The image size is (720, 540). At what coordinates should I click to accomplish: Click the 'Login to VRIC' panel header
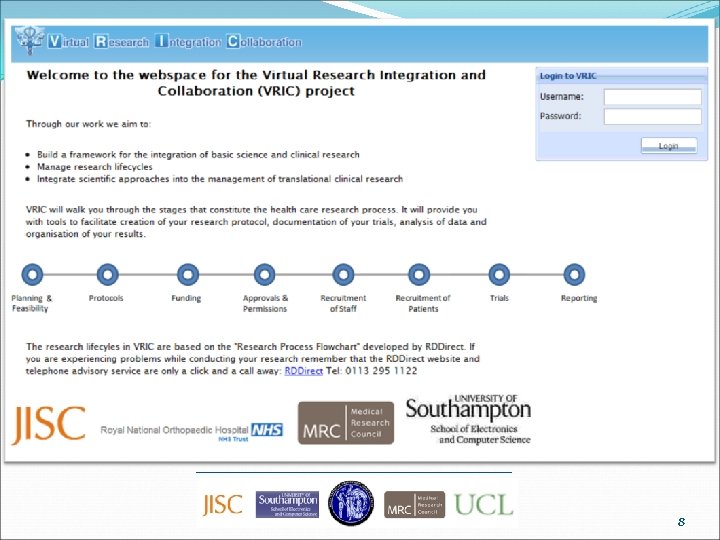[622, 76]
